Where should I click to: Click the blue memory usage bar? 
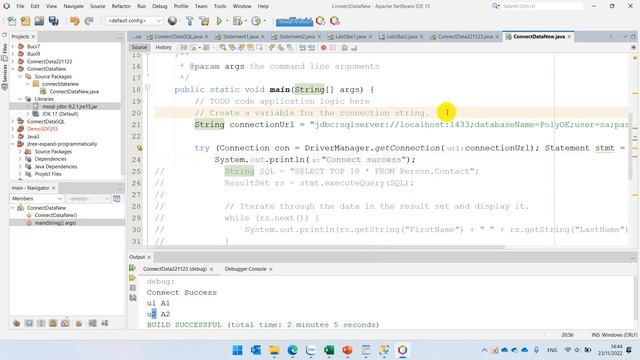(294, 21)
